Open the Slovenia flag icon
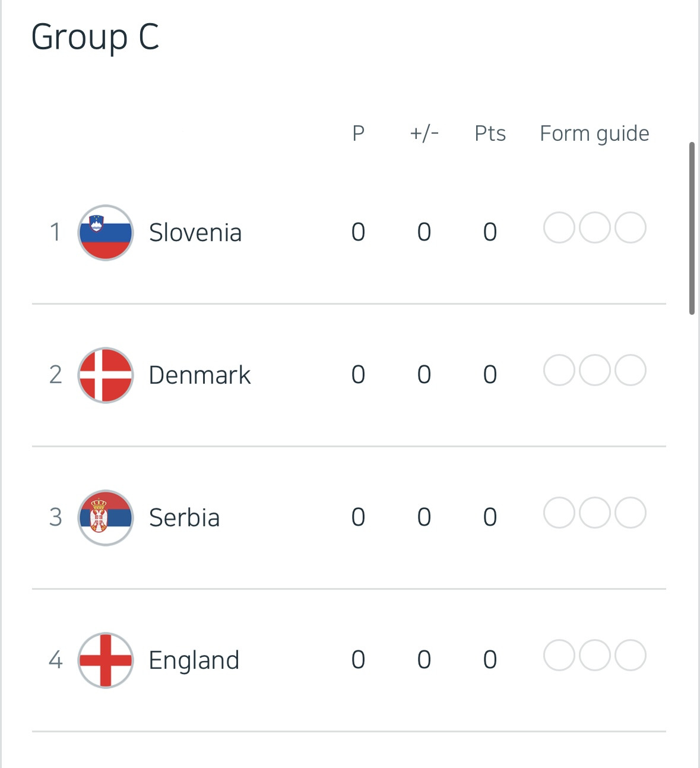The width and height of the screenshot is (700, 768). (x=106, y=232)
